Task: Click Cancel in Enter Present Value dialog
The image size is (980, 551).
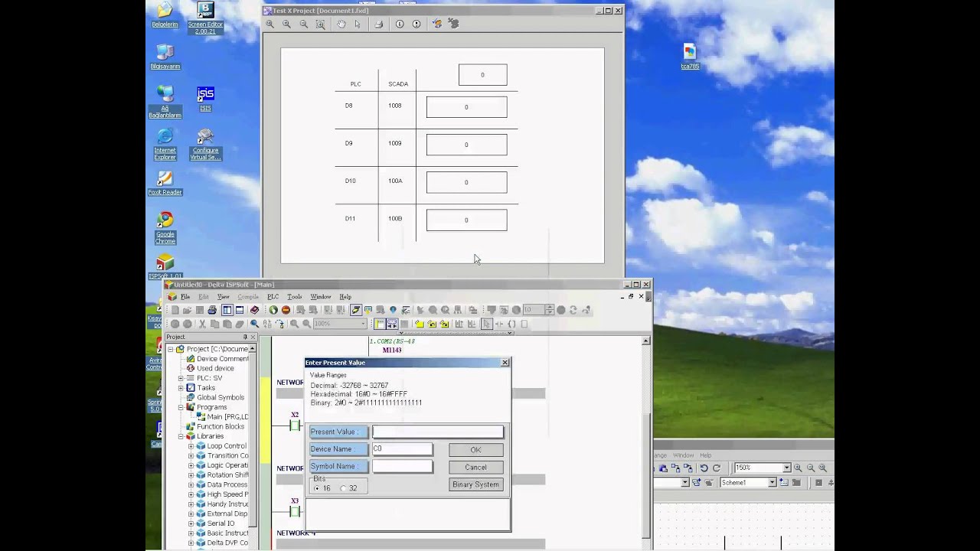Action: [475, 467]
